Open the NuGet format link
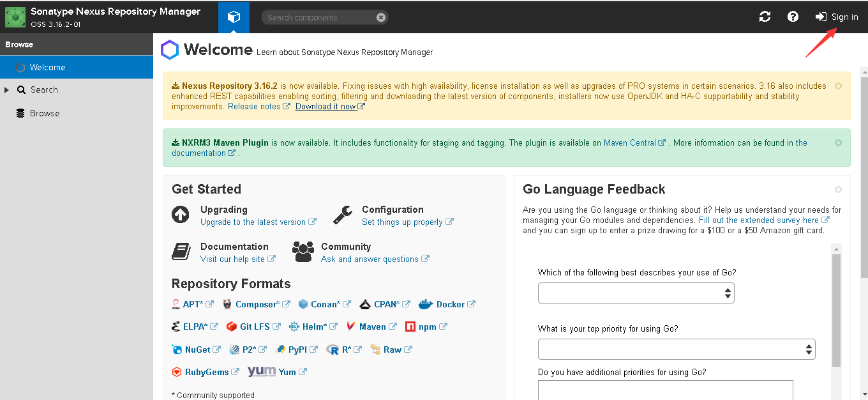Viewport: 868px width, 400px height. tap(202, 350)
